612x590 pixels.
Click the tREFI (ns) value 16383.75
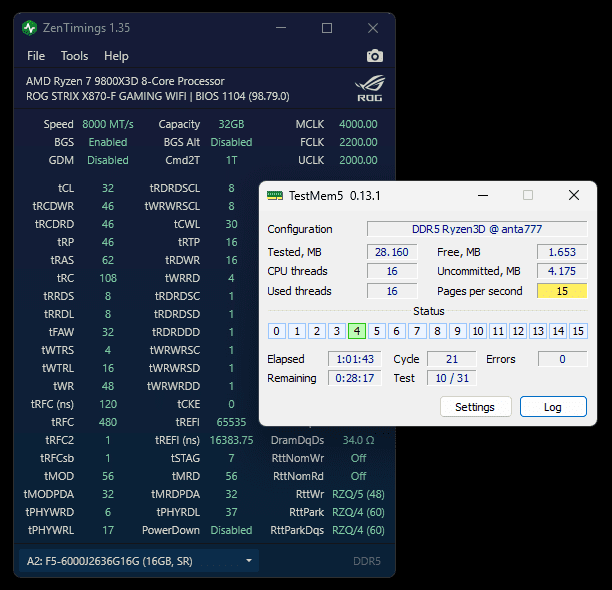231,440
